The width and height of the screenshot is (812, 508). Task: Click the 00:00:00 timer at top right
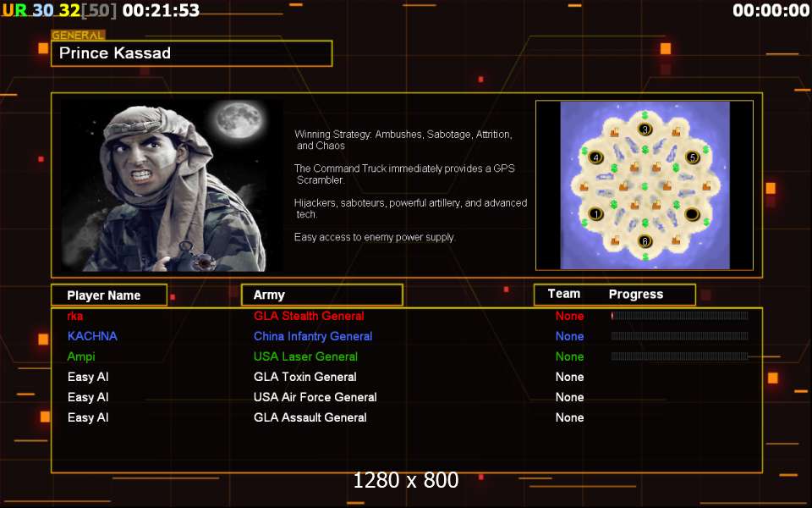[x=771, y=10]
